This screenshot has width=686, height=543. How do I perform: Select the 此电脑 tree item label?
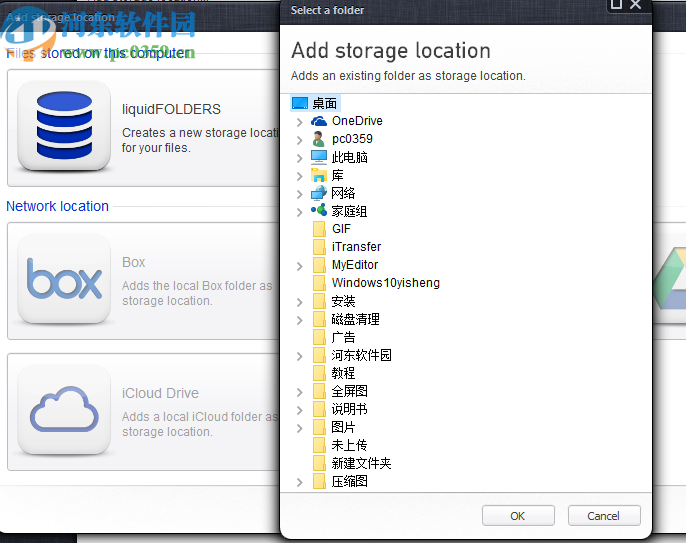[x=349, y=157]
